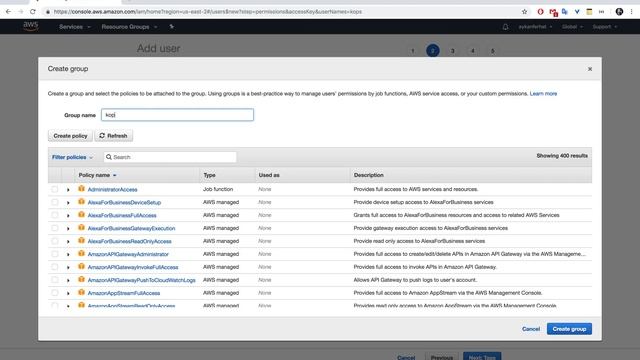Open the browser profile avatar icon
This screenshot has height=360, width=640.
point(619,12)
